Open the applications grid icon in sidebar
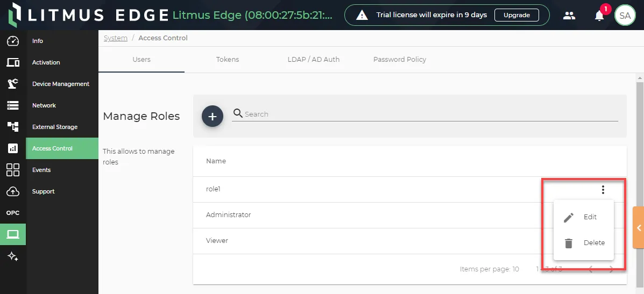 click(x=13, y=170)
